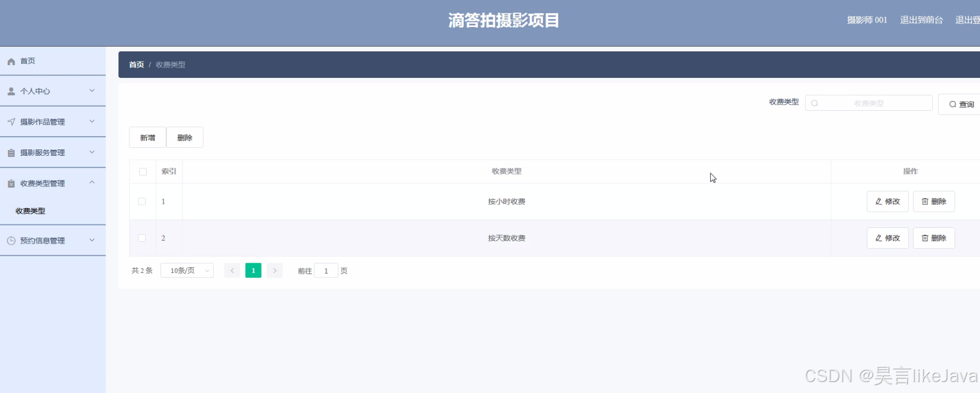Viewport: 980px width, 393px height.
Task: Go to the previous page with the left arrow
Action: click(232, 271)
